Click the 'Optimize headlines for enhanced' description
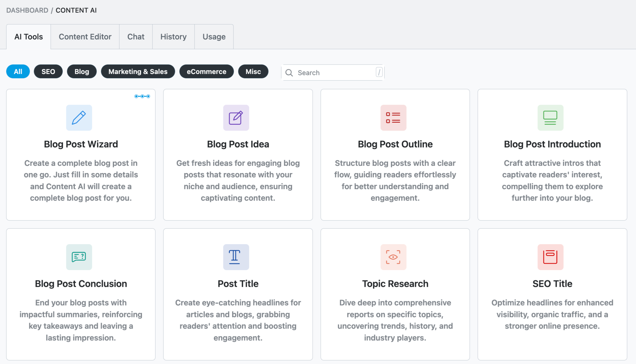Image resolution: width=636 pixels, height=364 pixels. (x=552, y=314)
